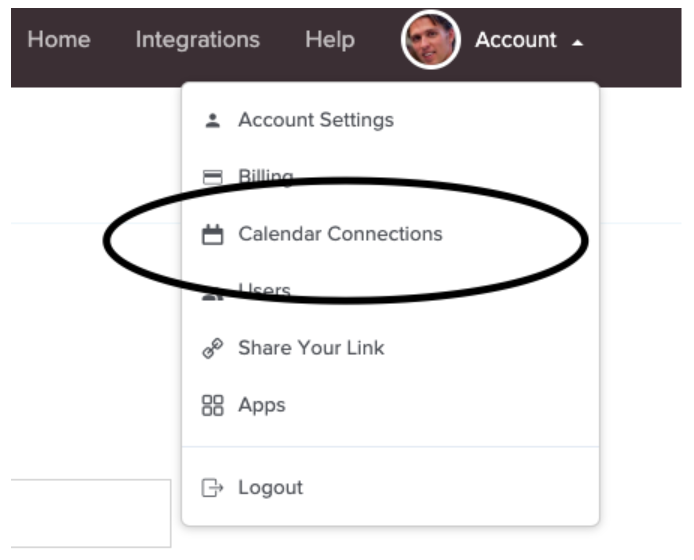This screenshot has height=560, width=694.
Task: Select Account Settings text in dropdown
Action: (315, 120)
